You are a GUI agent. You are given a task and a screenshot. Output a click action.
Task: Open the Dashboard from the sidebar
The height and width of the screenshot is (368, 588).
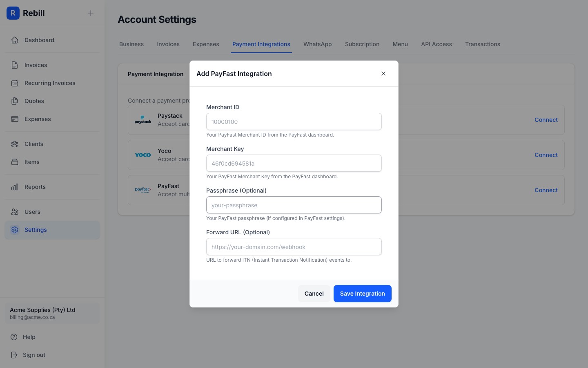click(x=15, y=40)
